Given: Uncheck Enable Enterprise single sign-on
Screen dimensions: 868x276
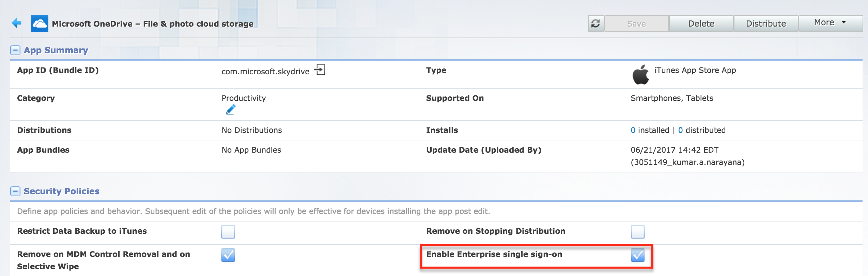Looking at the screenshot, I should pyautogui.click(x=637, y=255).
